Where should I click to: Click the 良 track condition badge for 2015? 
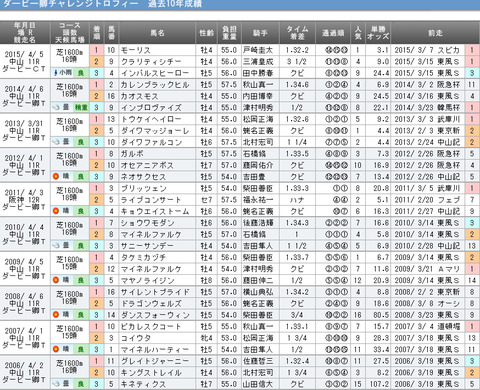tap(81, 73)
